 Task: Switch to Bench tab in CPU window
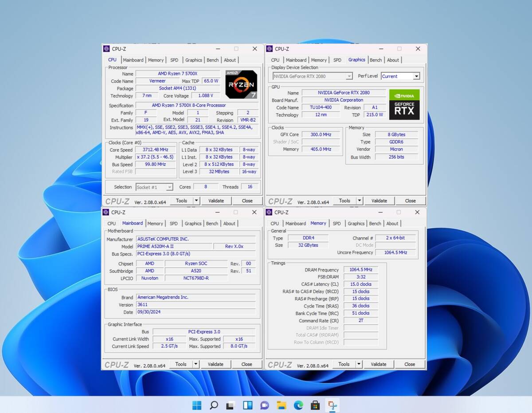[x=213, y=60]
